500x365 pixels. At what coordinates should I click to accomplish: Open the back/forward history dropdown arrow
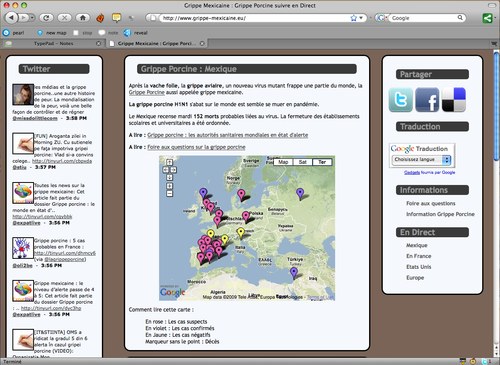[32, 18]
